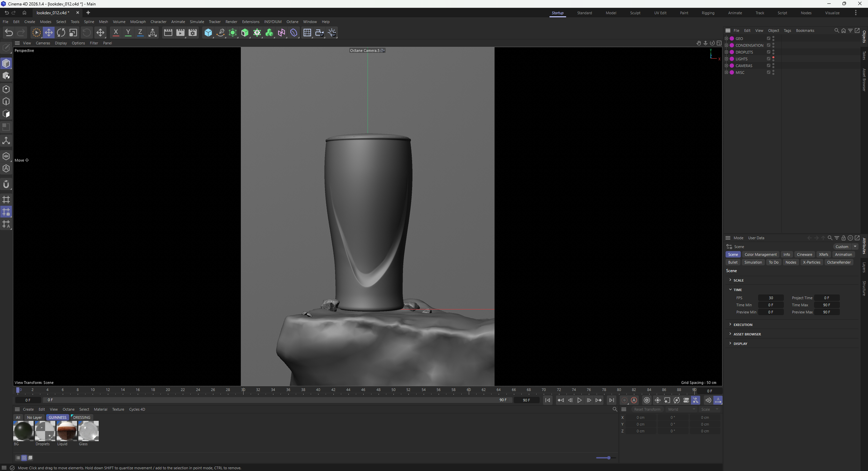Toggle Z axis lock
This screenshot has width=868, height=471.
140,33
